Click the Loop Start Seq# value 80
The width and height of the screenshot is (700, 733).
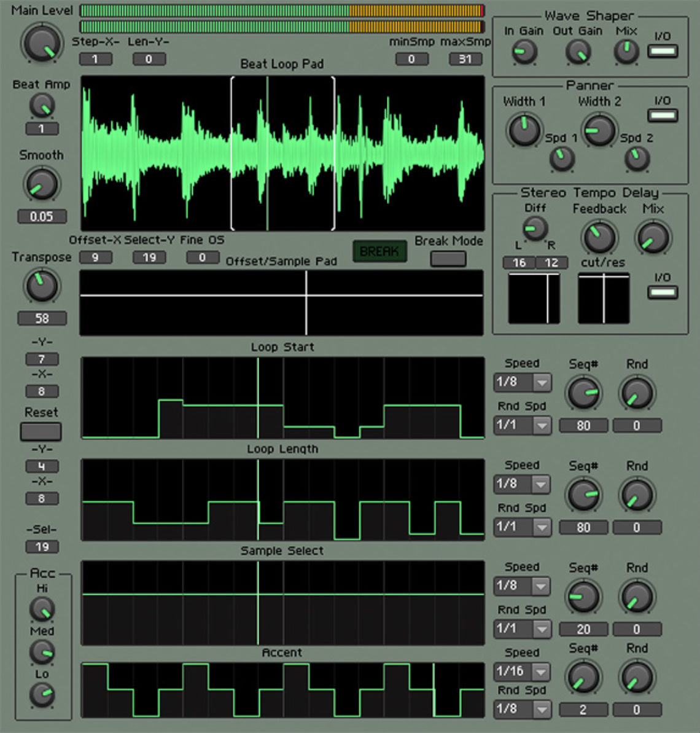point(584,425)
